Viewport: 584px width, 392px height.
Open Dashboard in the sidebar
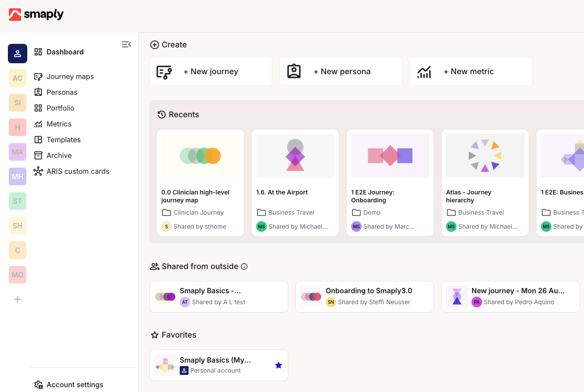coord(65,52)
